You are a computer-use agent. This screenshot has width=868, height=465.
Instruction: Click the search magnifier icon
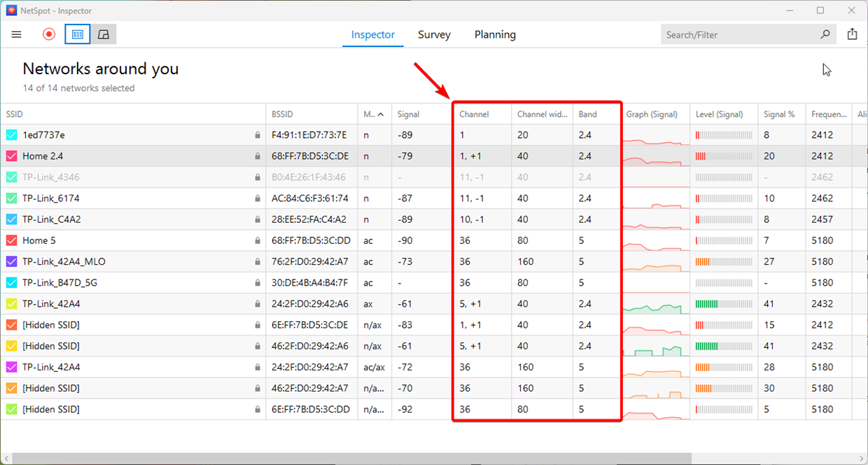(825, 34)
